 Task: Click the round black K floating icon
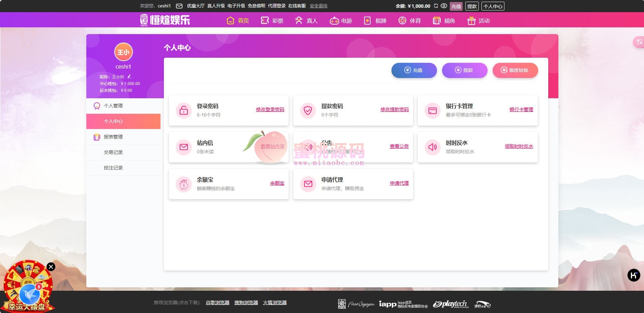pos(634,275)
